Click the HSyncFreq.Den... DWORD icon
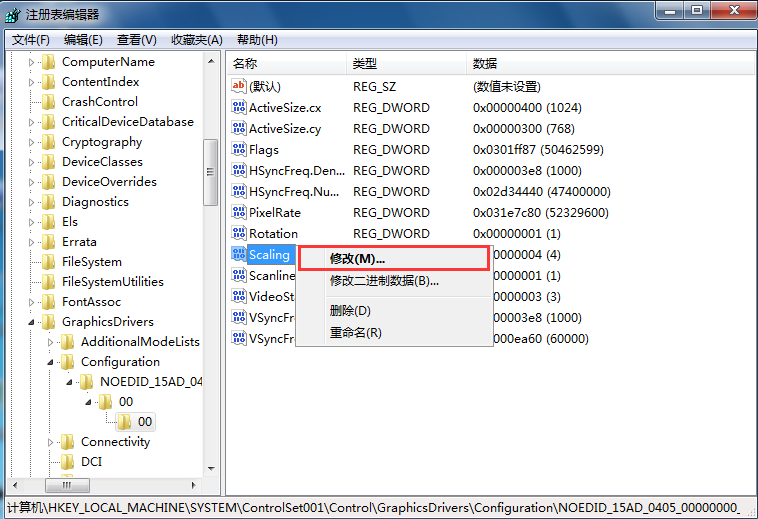The image size is (758, 519). [x=239, y=171]
